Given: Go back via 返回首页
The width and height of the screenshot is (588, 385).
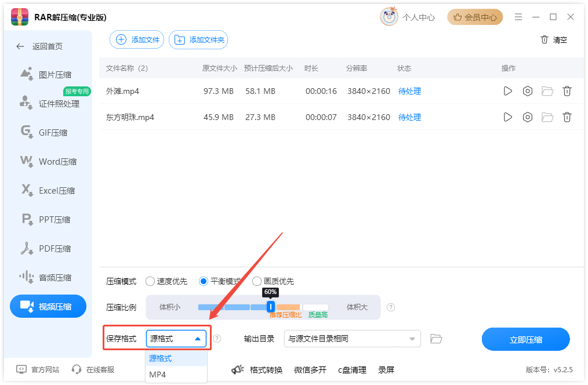Looking at the screenshot, I should pyautogui.click(x=39, y=46).
